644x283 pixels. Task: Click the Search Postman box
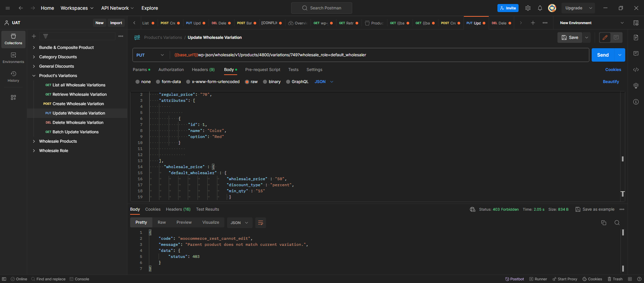(x=321, y=8)
